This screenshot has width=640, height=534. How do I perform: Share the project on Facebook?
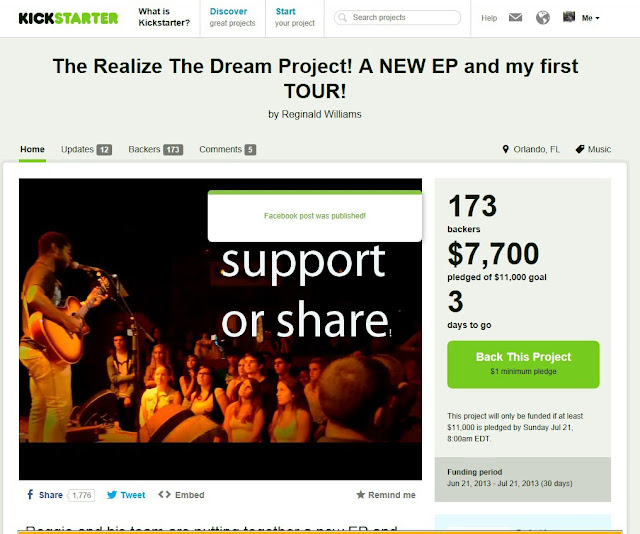pyautogui.click(x=44, y=495)
